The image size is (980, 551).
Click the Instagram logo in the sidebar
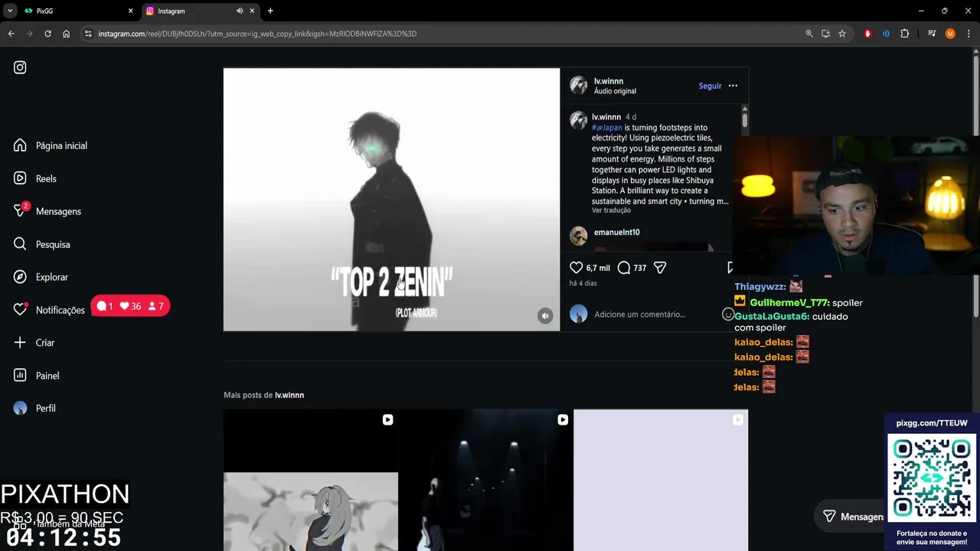pos(20,67)
